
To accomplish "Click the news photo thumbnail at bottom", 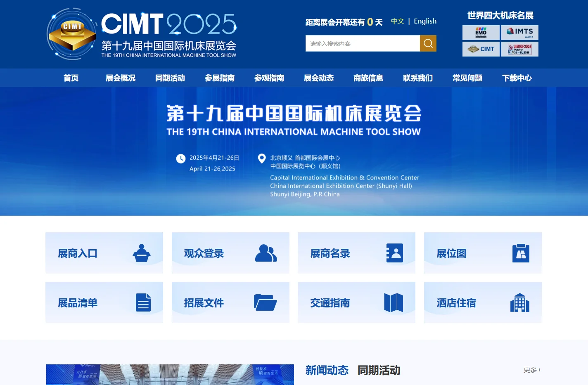I will pos(170,375).
